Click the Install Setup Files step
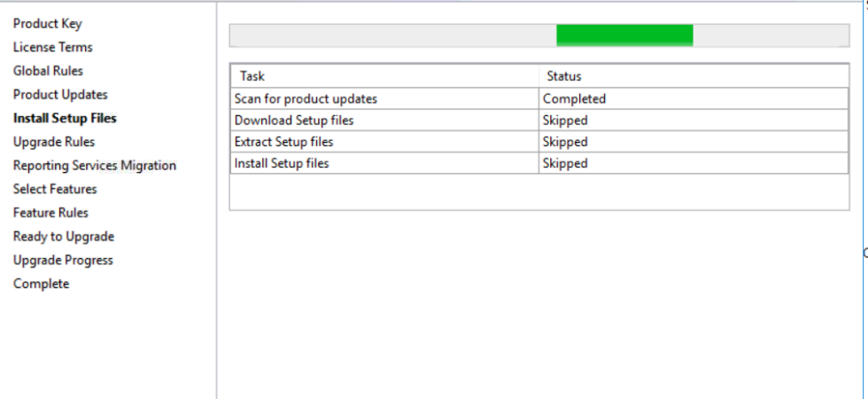Viewport: 868px width, 399px height. tap(65, 118)
